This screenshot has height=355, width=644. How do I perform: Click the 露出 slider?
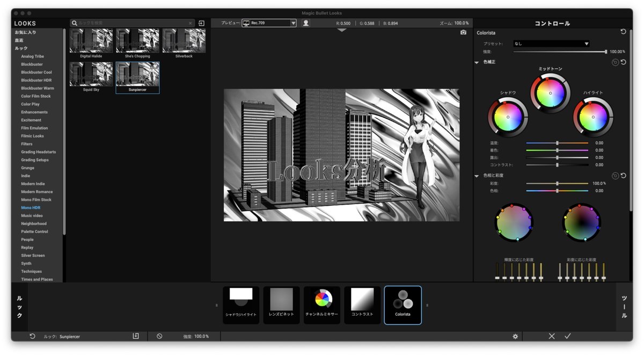tap(557, 157)
